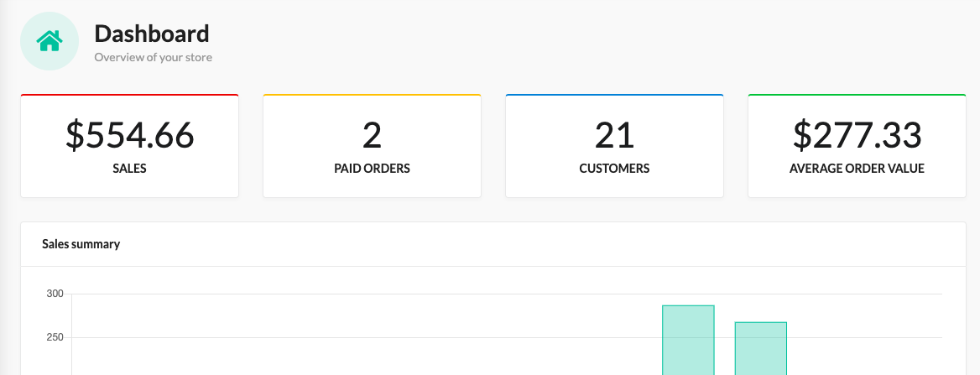Click the Dashboard heading
980x375 pixels.
pos(152,34)
